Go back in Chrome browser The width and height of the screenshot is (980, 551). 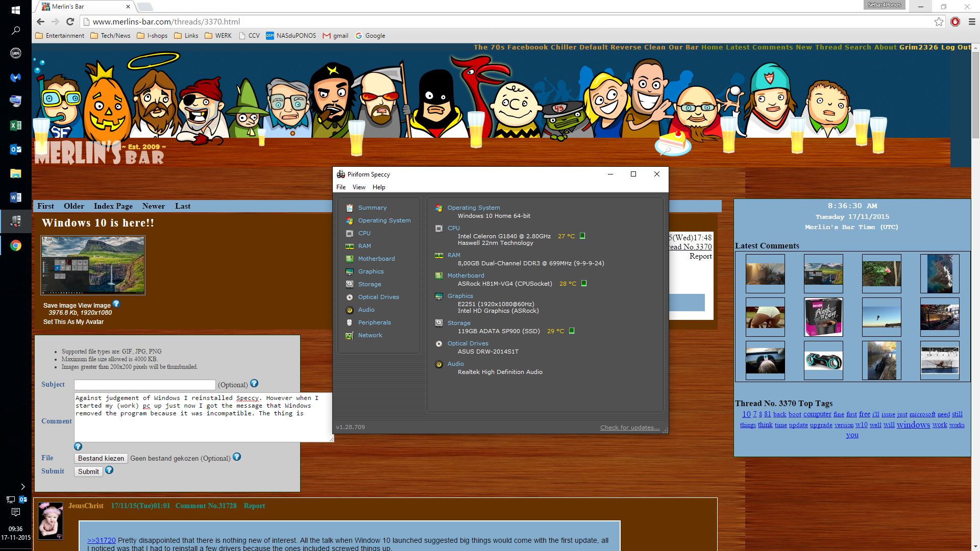[x=41, y=21]
